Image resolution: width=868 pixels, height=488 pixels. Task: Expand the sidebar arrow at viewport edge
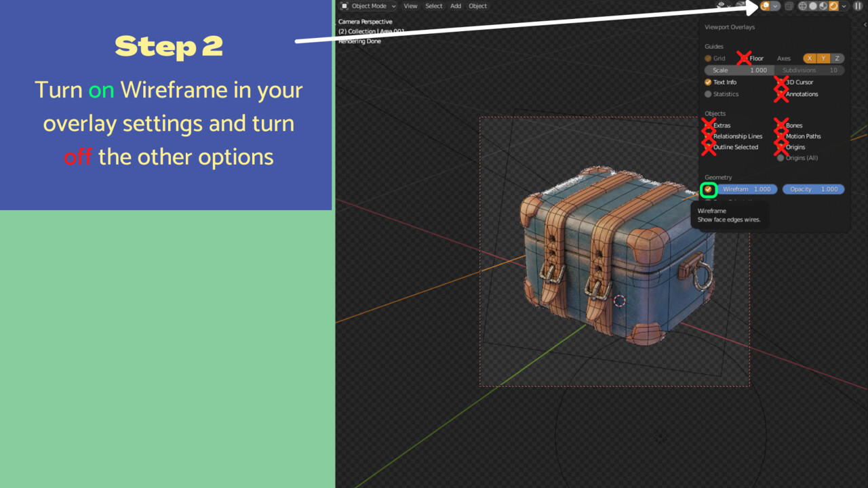pos(865,25)
